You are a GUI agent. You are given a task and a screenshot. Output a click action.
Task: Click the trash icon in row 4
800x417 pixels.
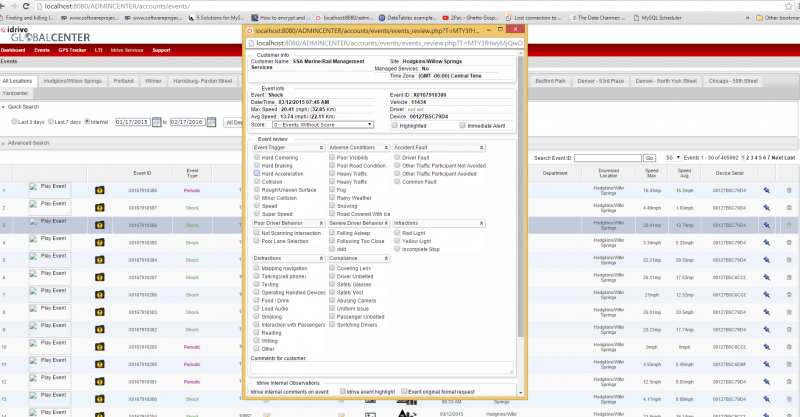point(788,241)
